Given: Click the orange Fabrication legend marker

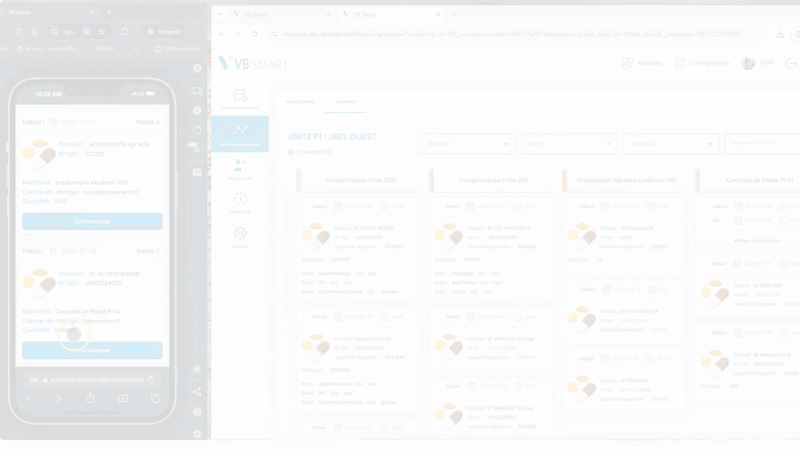Looking at the screenshot, I should coord(291,153).
